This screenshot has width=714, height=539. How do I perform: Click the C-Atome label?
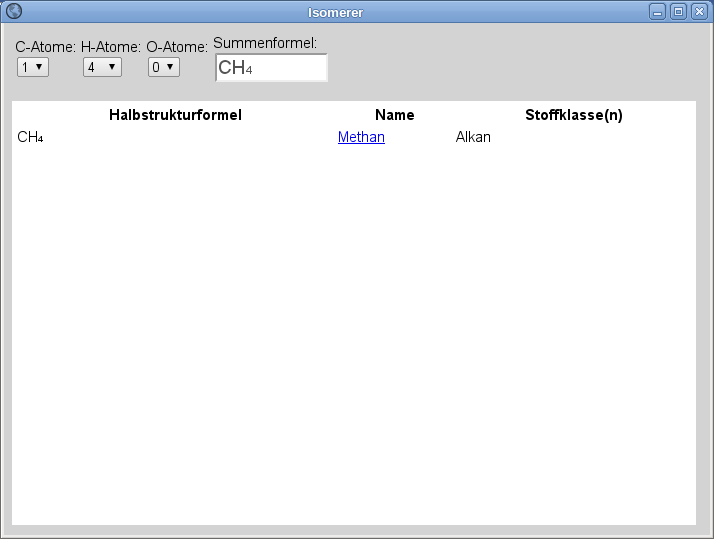pyautogui.click(x=45, y=47)
